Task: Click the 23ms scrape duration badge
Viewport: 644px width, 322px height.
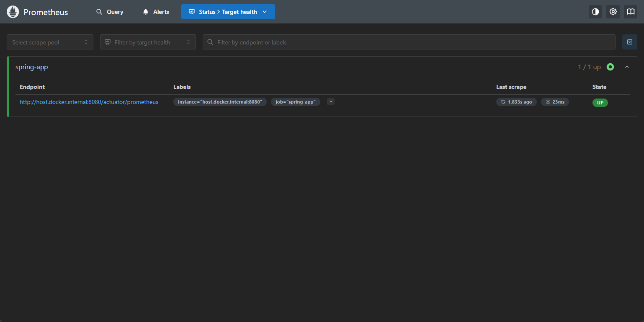Action: tap(555, 102)
